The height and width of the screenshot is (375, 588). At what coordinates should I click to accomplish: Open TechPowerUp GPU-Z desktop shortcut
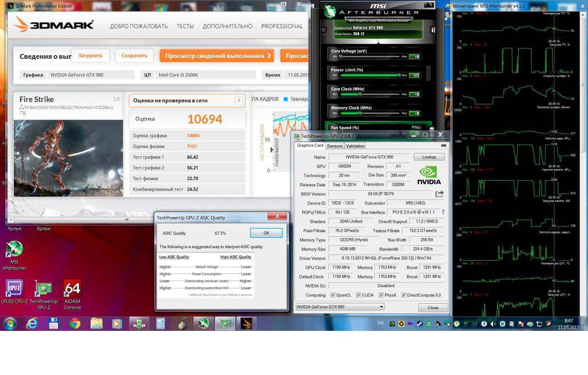pos(44,295)
